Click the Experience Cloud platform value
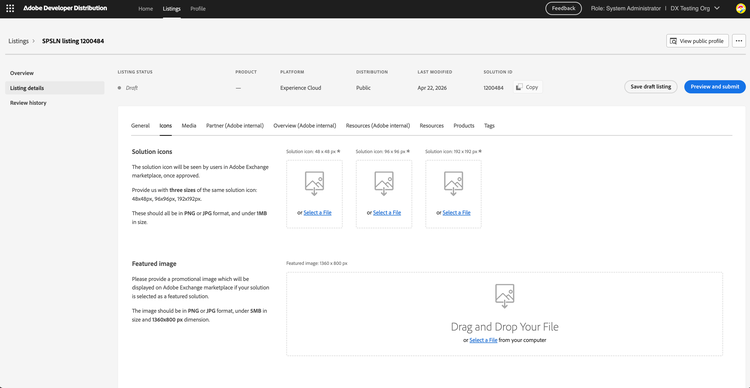The width and height of the screenshot is (750, 388). point(300,88)
